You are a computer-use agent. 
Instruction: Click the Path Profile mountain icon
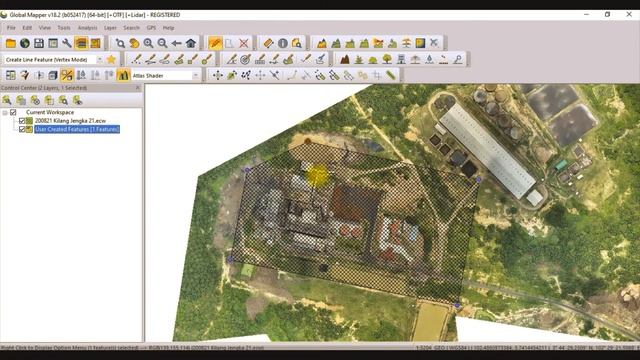click(322, 43)
